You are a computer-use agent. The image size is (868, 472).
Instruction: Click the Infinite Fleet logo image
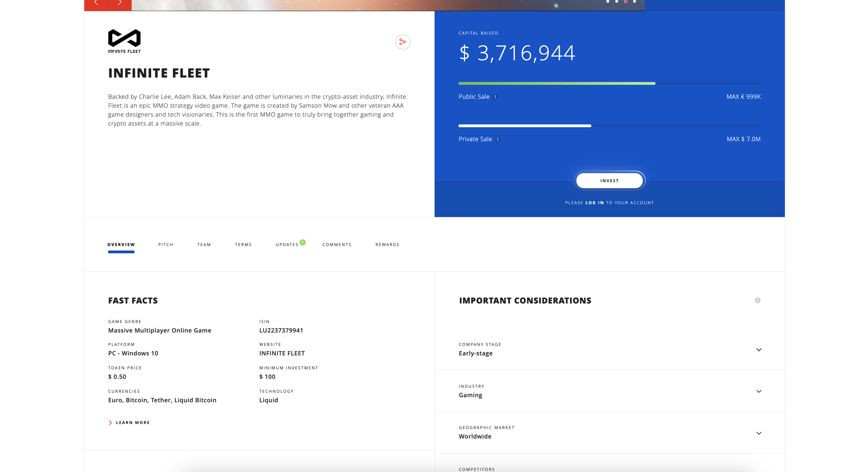[x=124, y=41]
